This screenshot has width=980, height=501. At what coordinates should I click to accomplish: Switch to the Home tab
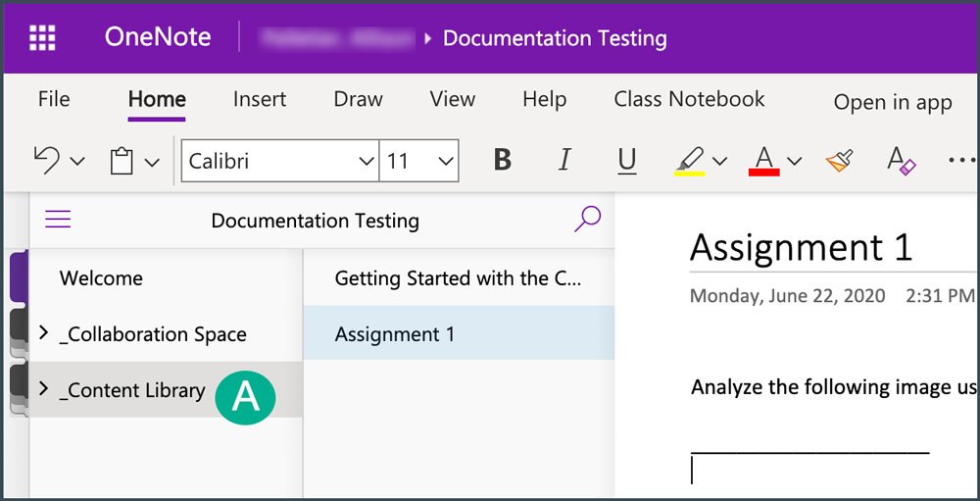point(157,99)
